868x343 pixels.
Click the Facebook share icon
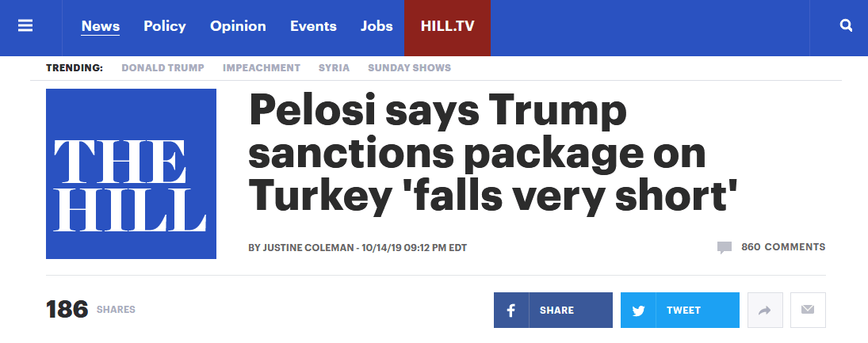[x=511, y=311]
